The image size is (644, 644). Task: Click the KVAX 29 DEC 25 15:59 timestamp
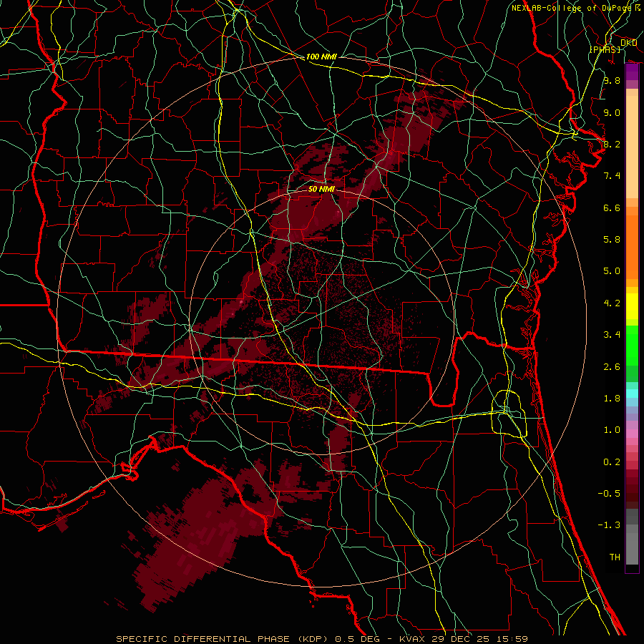tap(463, 639)
